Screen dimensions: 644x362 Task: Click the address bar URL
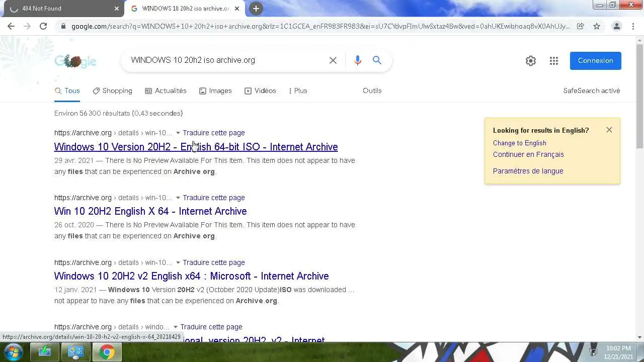click(320, 26)
